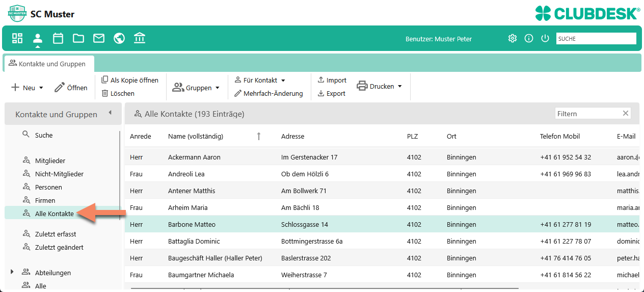Open the calendar module icon
Viewport: 644px width, 292px height.
point(58,38)
